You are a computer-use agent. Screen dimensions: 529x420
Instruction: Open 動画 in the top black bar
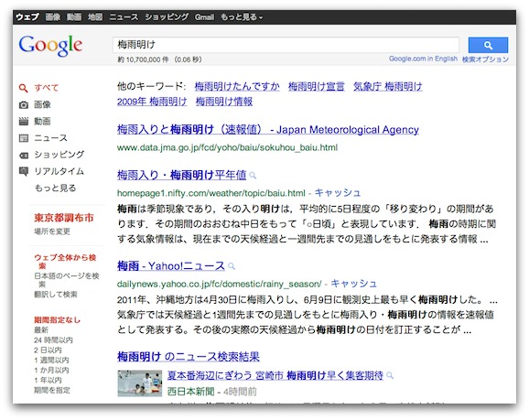[x=74, y=16]
